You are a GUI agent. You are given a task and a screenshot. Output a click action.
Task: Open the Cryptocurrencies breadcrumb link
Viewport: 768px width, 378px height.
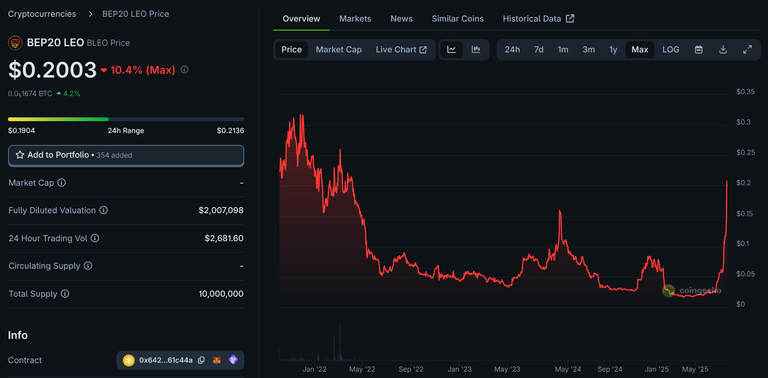42,14
